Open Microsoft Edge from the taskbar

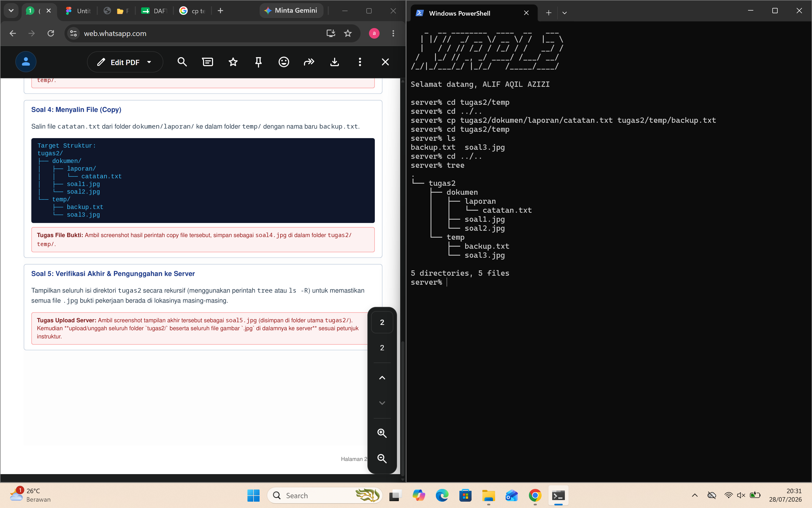[442, 496]
